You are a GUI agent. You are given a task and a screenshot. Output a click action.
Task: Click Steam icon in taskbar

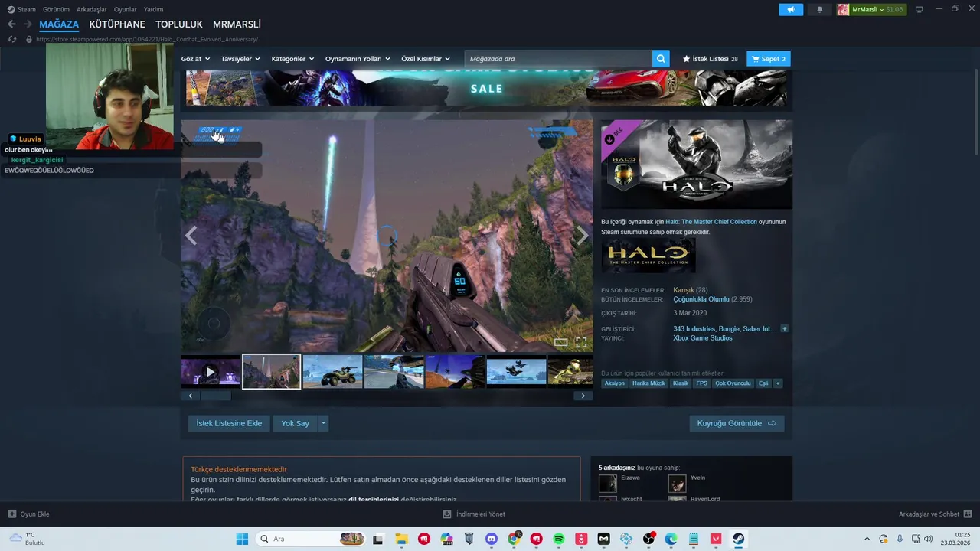click(x=738, y=539)
